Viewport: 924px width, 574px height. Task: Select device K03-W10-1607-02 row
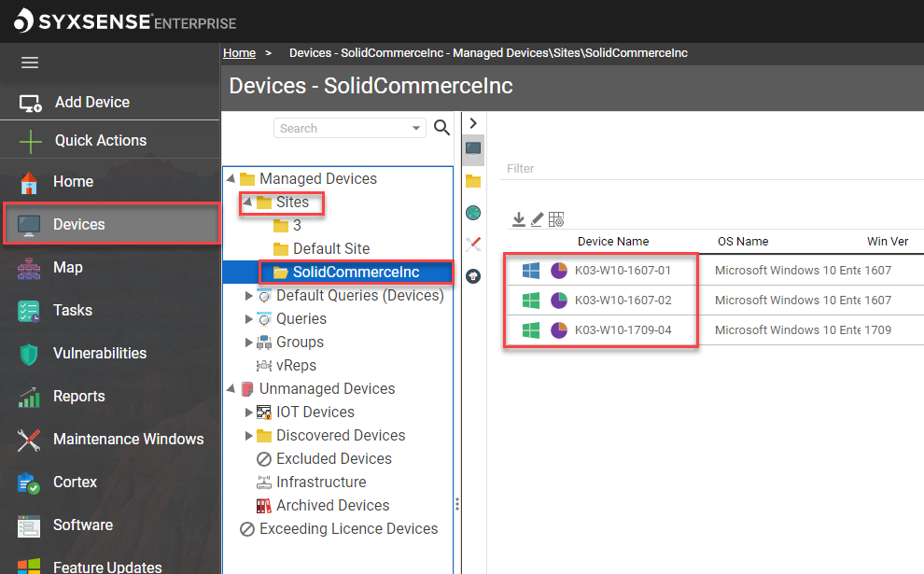623,301
